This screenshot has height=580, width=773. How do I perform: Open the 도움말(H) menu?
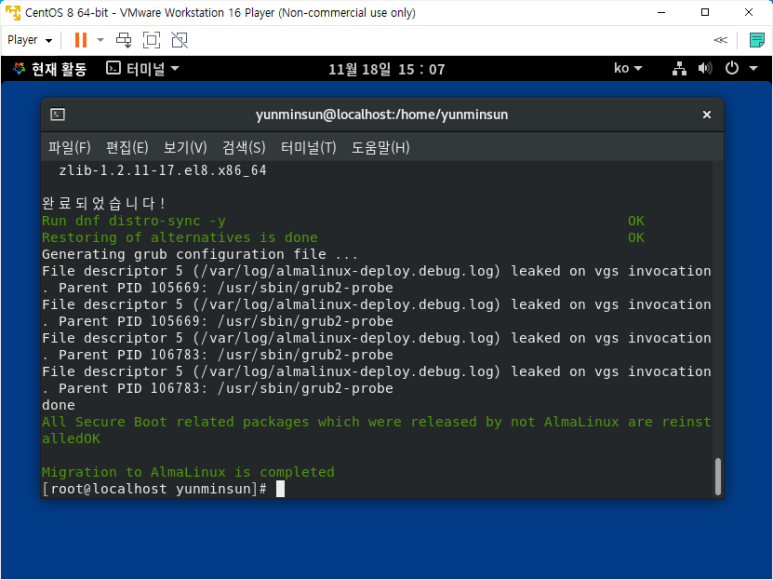380,147
